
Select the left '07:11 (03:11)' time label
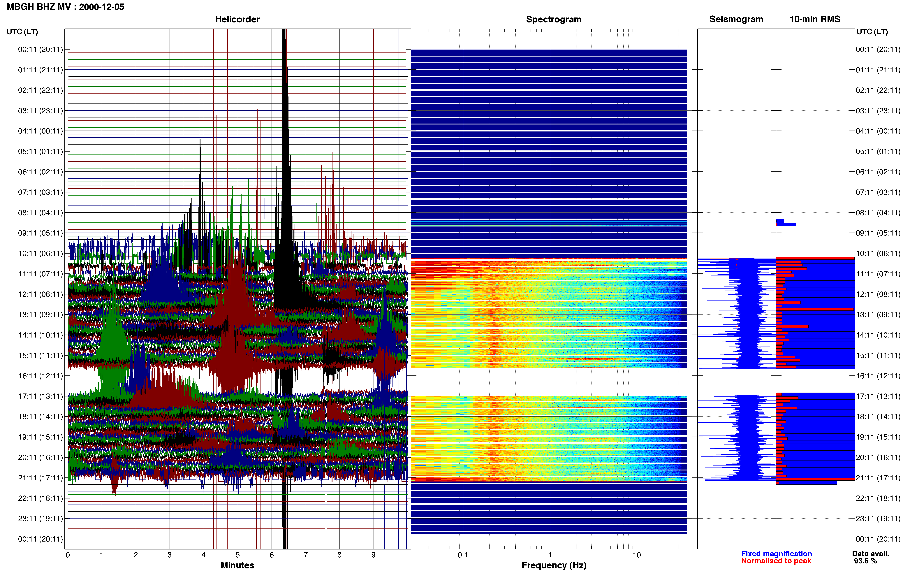41,192
